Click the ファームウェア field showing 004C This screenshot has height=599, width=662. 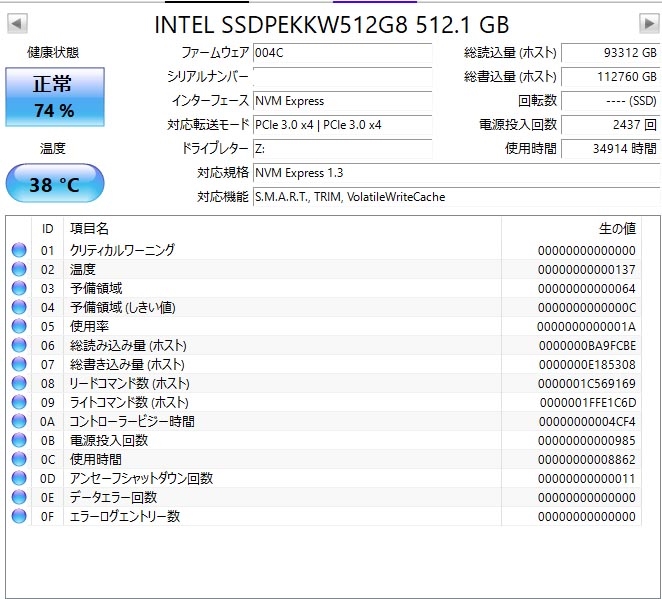[342, 52]
